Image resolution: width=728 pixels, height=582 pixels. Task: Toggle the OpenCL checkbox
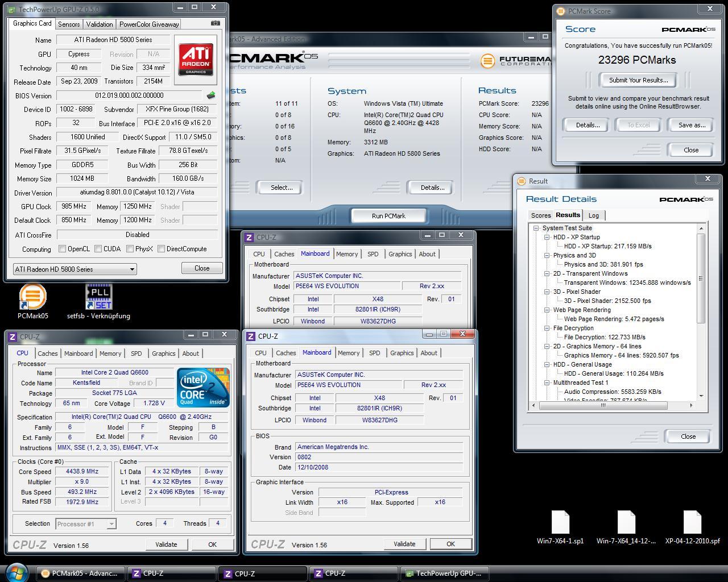tap(63, 249)
